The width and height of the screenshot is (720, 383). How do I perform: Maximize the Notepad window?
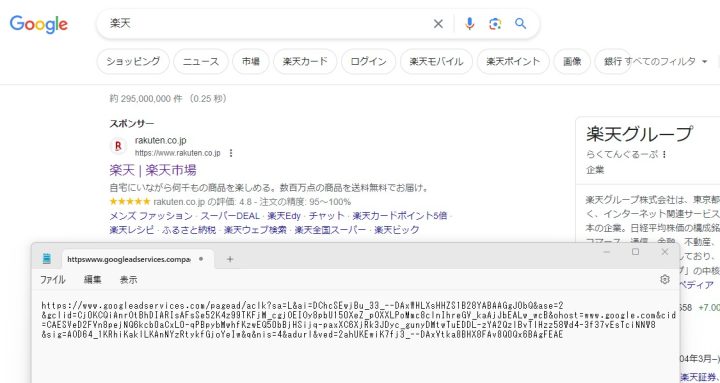(x=636, y=252)
